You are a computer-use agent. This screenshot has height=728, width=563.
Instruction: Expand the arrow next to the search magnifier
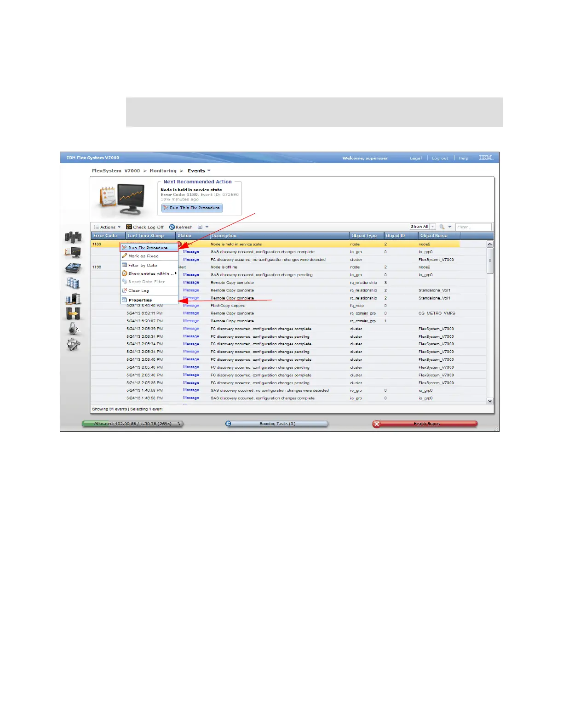click(x=450, y=227)
